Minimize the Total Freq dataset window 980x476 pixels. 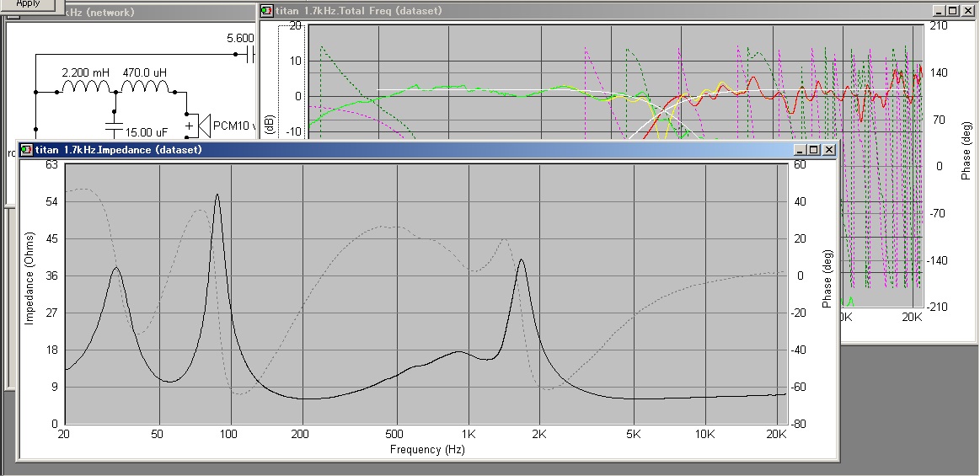940,11
